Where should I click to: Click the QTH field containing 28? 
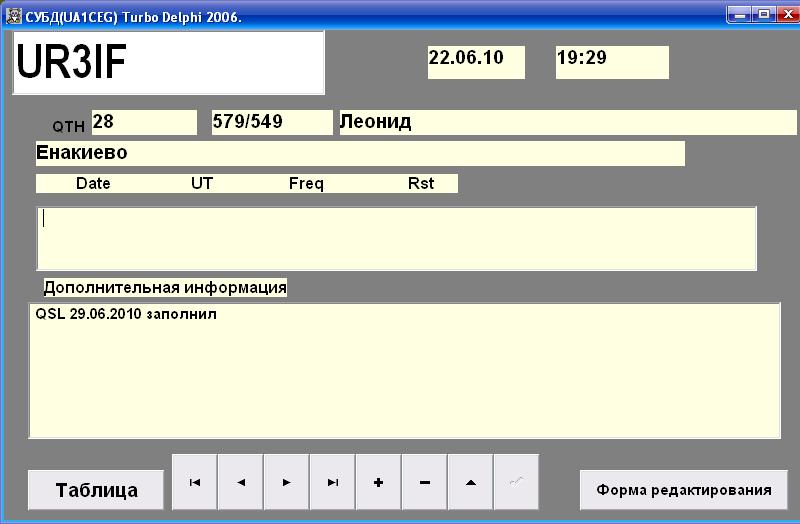point(144,122)
